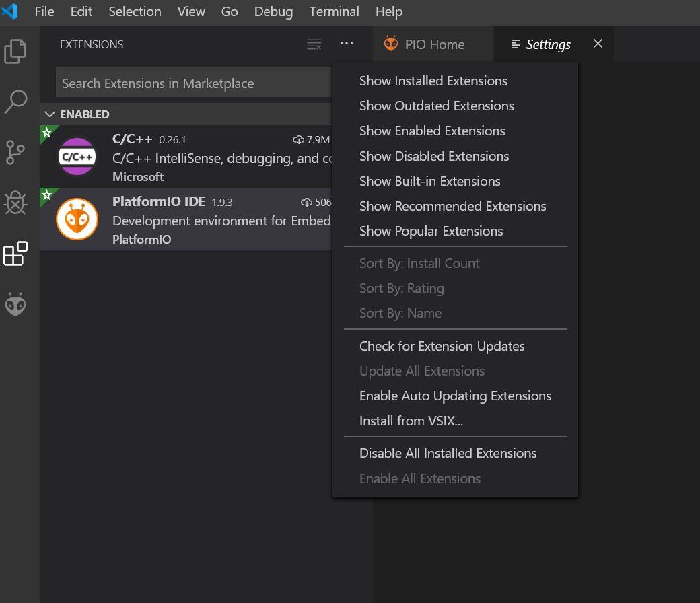700x603 pixels.
Task: Open the Terminal menu
Action: click(334, 11)
